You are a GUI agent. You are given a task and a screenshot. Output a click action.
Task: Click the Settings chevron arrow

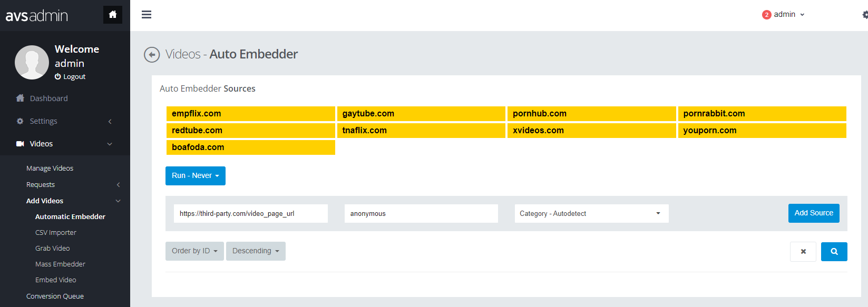(110, 122)
